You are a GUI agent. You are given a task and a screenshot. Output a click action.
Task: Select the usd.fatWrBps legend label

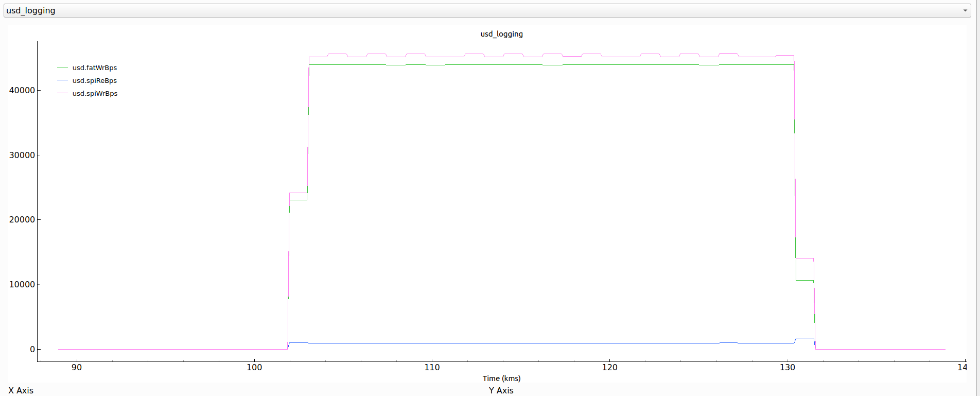95,68
